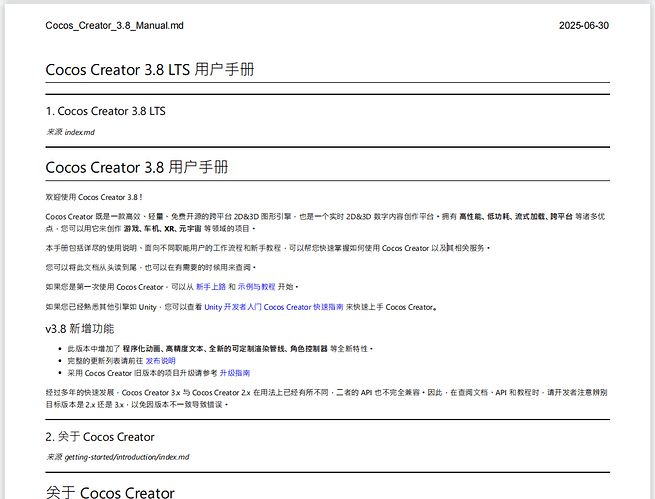Click paragraph starting 经过多年的快速发展
This screenshot has width=655, height=499.
pyautogui.click(x=326, y=398)
